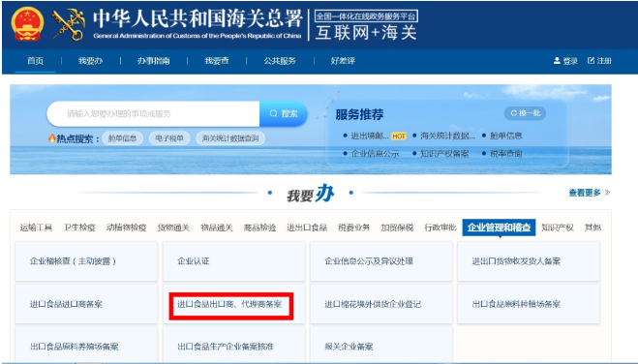
Task: Select hot search tag 海关统计数据查询
Action: coord(230,138)
